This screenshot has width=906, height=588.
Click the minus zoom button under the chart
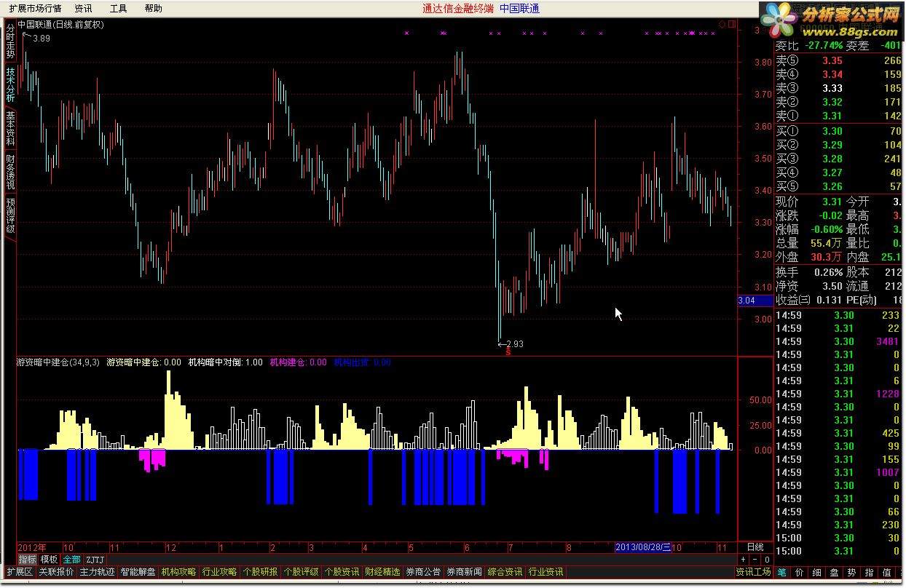click(755, 560)
